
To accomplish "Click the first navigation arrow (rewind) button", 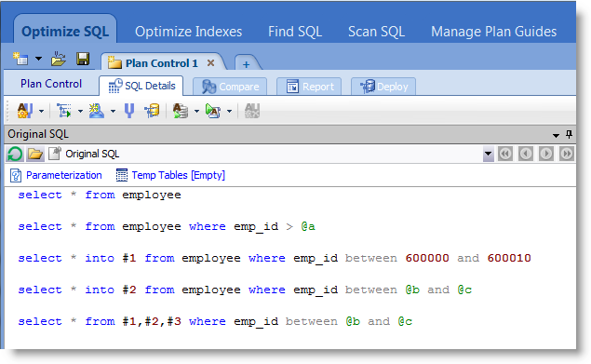I will (505, 154).
